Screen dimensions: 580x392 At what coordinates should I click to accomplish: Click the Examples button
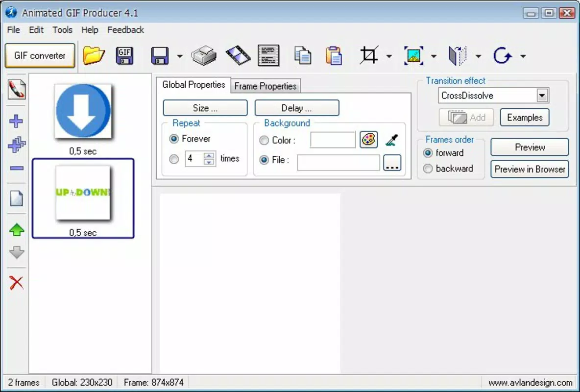click(x=525, y=118)
